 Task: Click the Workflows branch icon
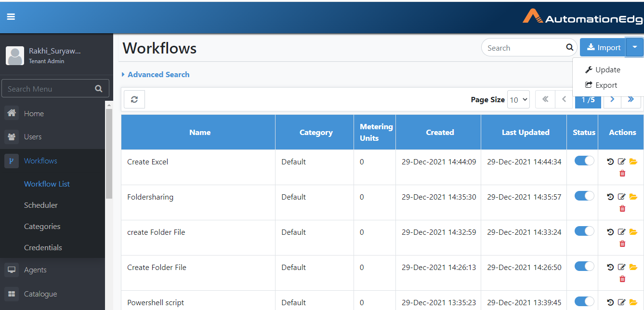point(12,161)
